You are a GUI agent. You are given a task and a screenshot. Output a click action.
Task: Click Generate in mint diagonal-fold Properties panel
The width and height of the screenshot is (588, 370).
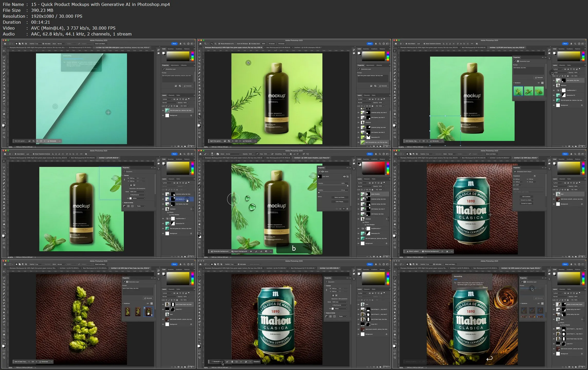pyautogui.click(x=188, y=86)
